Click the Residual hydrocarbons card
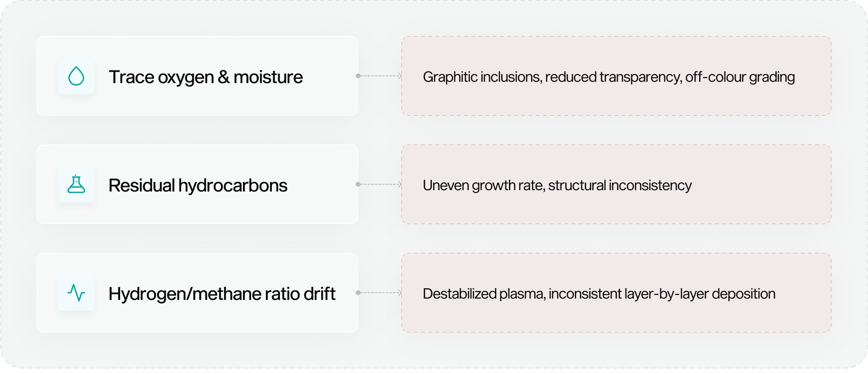868x374 pixels. (197, 184)
